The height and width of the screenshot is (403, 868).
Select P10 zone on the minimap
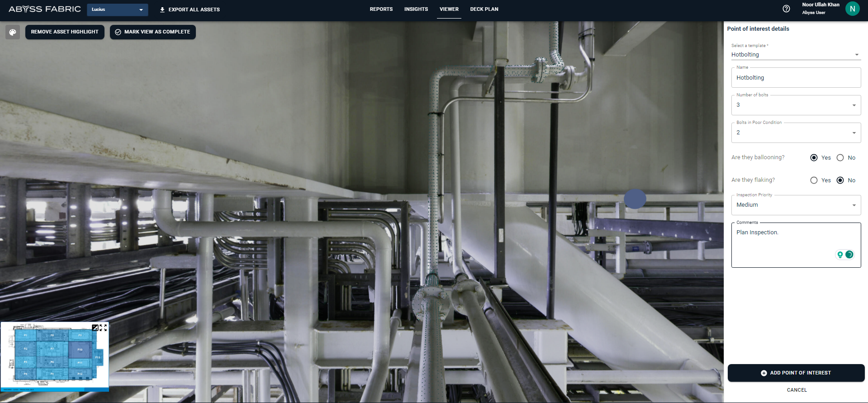pos(80,350)
